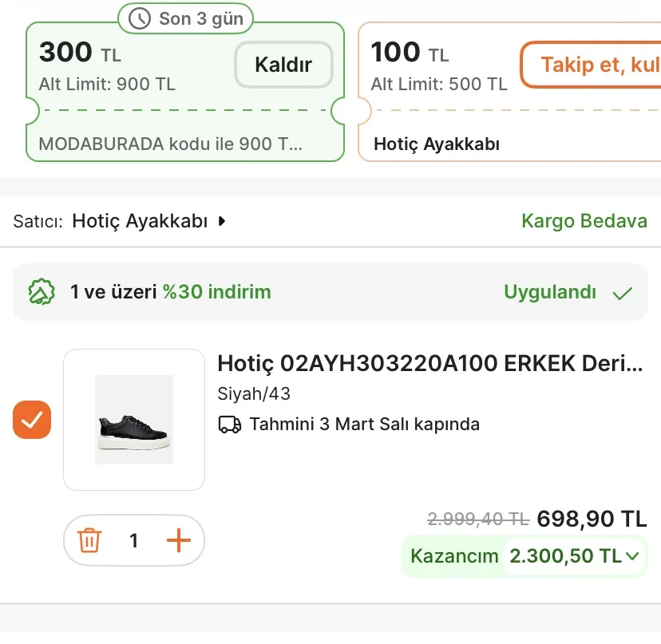Click the Siyah/43 variant text
The width and height of the screenshot is (661, 644).
click(254, 394)
